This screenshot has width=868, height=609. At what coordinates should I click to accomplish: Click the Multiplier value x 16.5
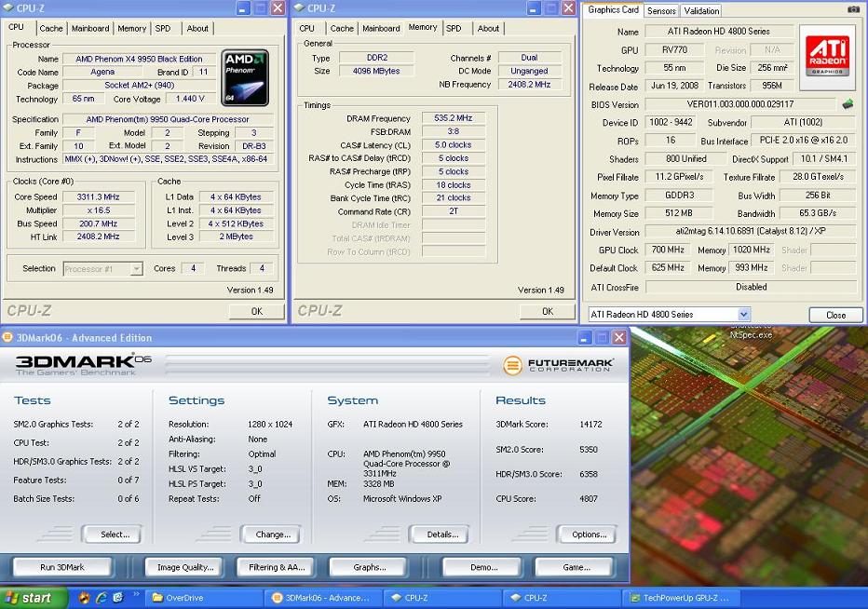tap(98, 210)
